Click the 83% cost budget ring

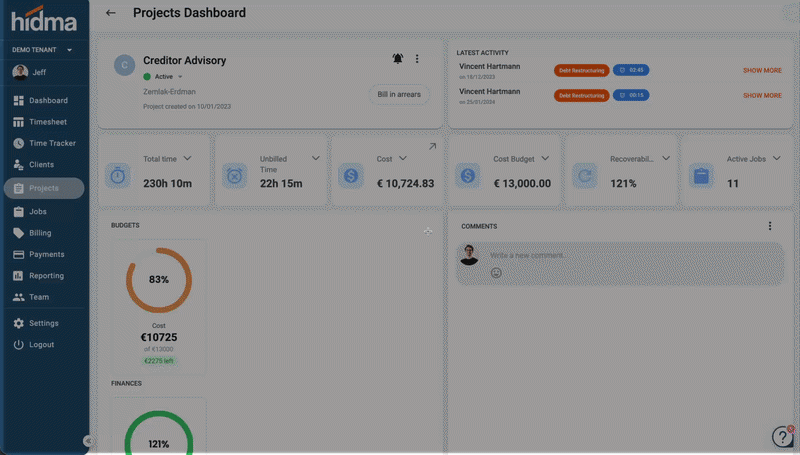159,280
